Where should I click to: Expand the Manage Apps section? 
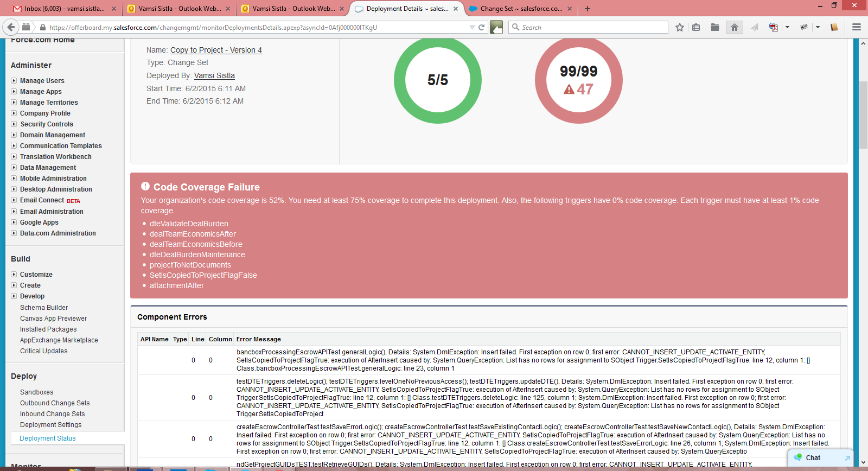point(14,92)
